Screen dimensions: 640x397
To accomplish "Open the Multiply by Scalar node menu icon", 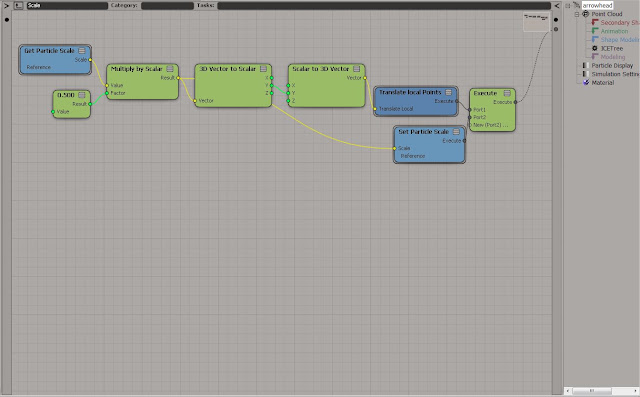I will click(x=170, y=69).
